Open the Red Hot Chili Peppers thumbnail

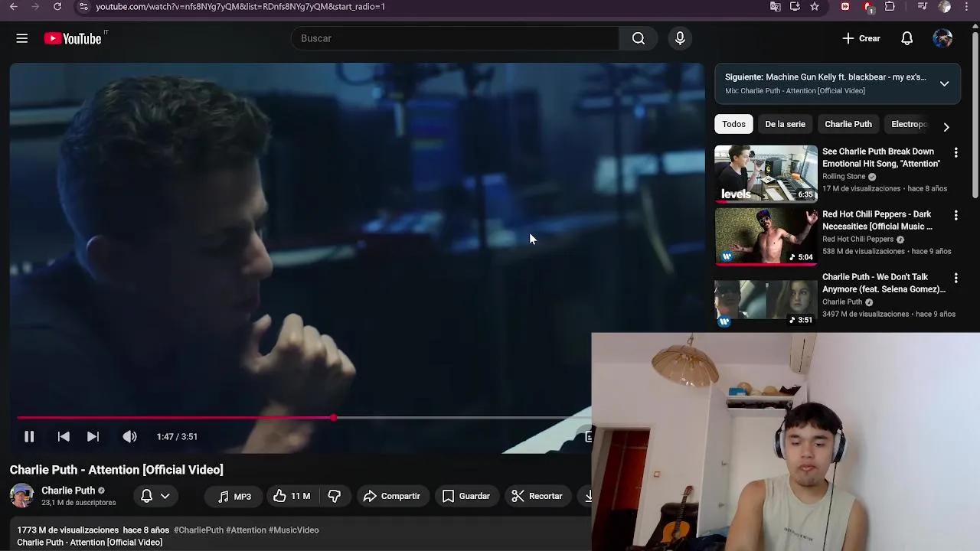[x=766, y=236]
